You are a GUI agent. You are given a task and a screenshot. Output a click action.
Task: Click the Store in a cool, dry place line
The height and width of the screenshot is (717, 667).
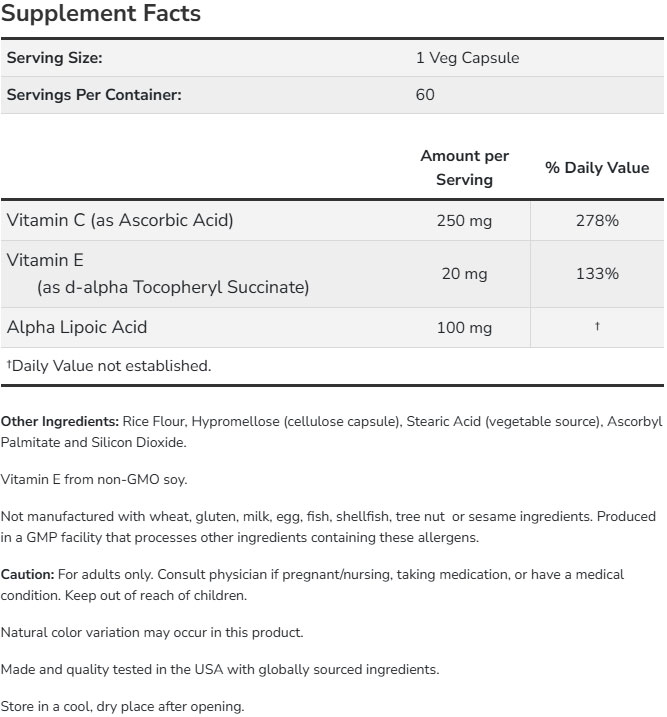(122, 707)
